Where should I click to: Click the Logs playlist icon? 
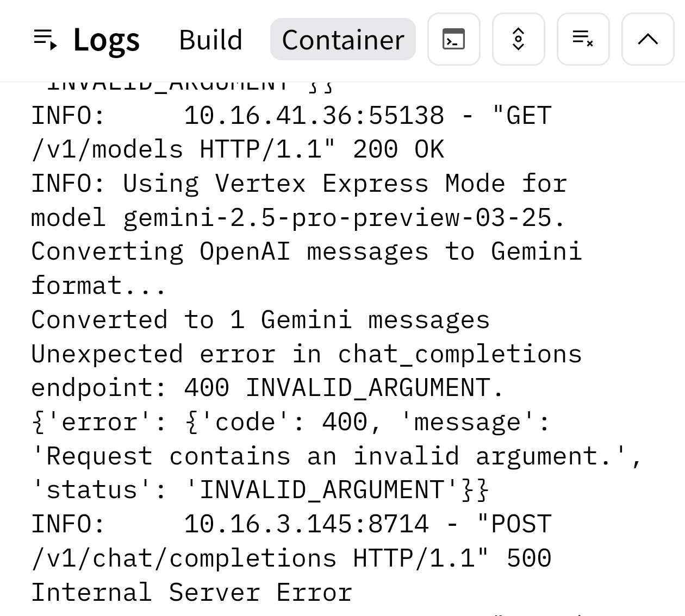pyautogui.click(x=45, y=40)
